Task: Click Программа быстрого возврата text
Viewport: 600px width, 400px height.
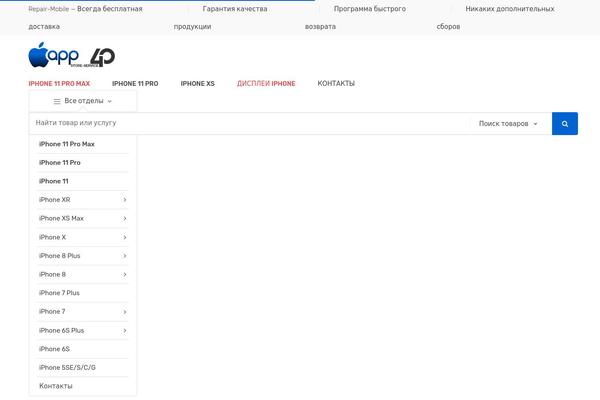Action: tap(355, 18)
